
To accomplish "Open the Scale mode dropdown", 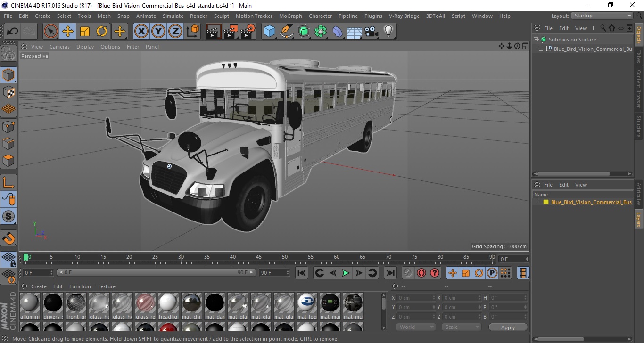I will [x=461, y=327].
